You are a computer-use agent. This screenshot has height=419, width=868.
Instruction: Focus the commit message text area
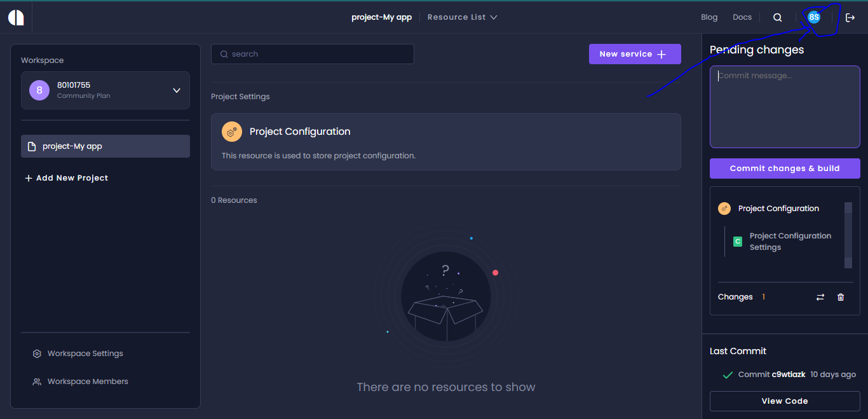point(785,107)
